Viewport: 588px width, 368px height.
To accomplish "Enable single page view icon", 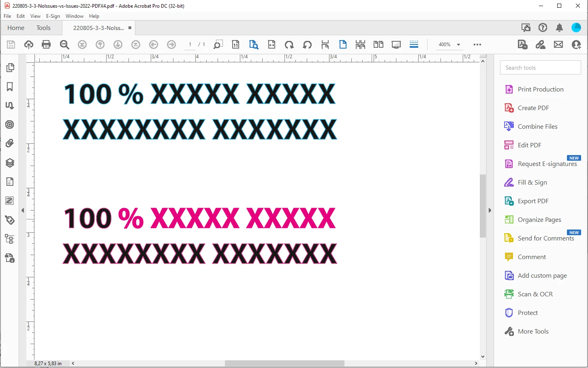I will pyautogui.click(x=343, y=45).
